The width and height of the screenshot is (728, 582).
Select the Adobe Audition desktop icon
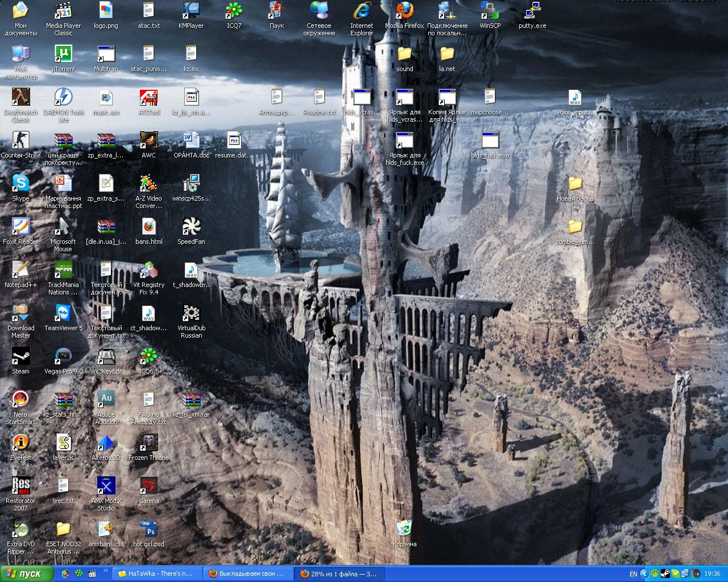tap(106, 408)
